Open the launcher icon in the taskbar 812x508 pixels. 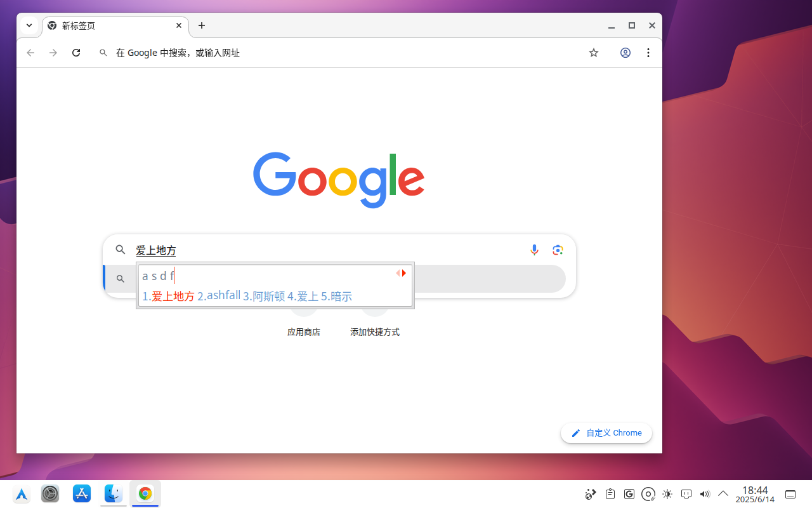pos(21,494)
